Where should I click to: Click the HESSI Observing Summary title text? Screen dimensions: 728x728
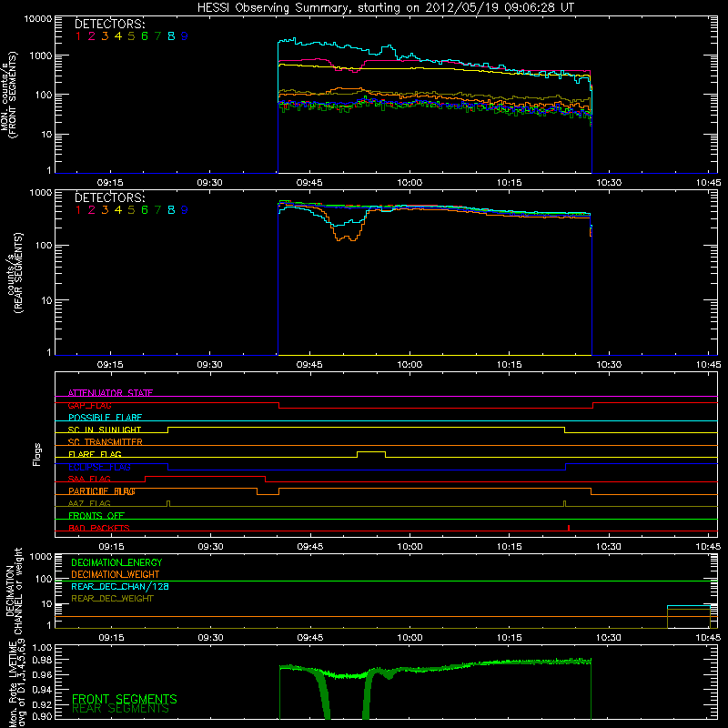385,7
